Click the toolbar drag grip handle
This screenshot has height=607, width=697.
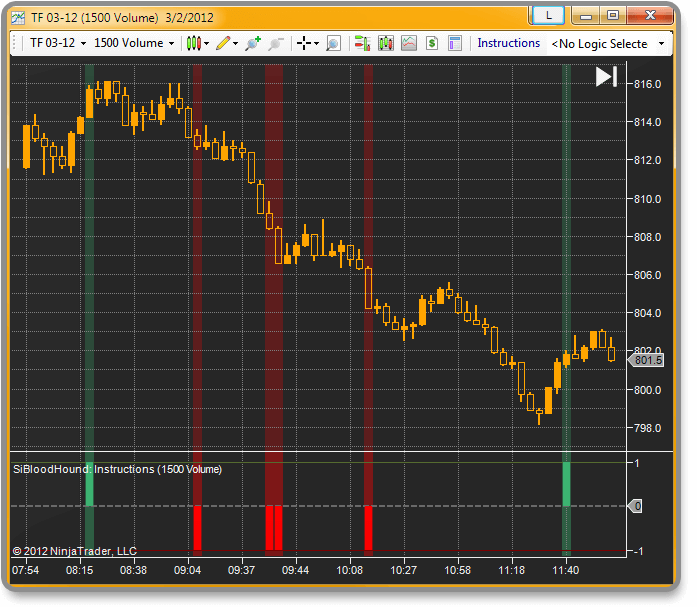[15, 44]
